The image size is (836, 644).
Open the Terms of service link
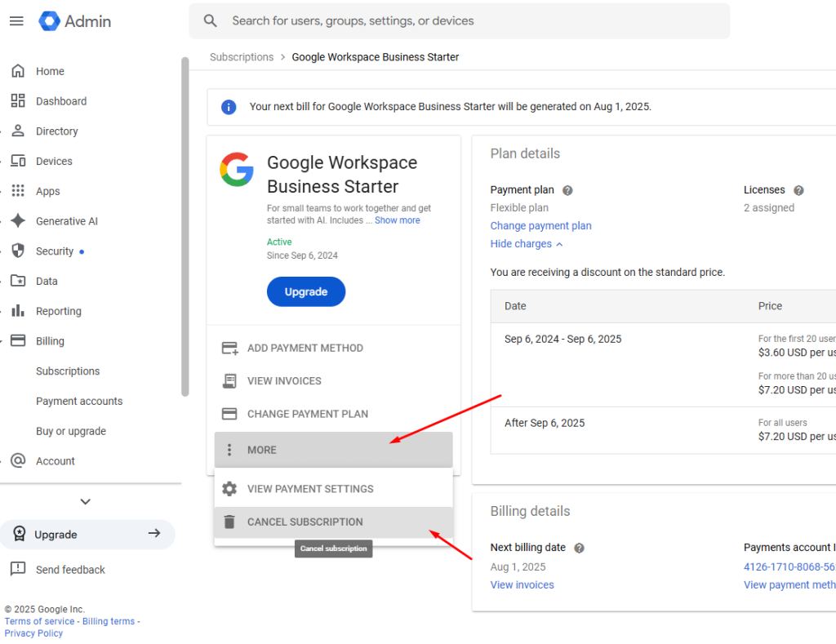[39, 621]
